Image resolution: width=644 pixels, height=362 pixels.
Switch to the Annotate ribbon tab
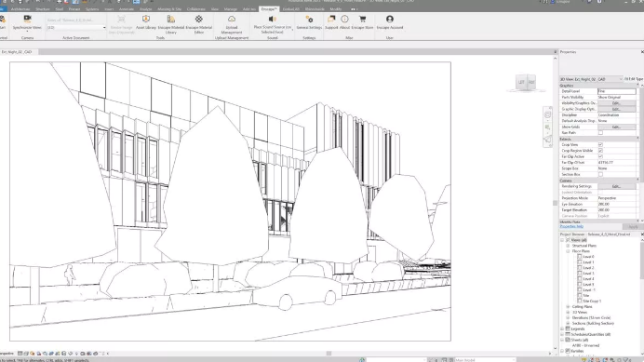pyautogui.click(x=127, y=9)
